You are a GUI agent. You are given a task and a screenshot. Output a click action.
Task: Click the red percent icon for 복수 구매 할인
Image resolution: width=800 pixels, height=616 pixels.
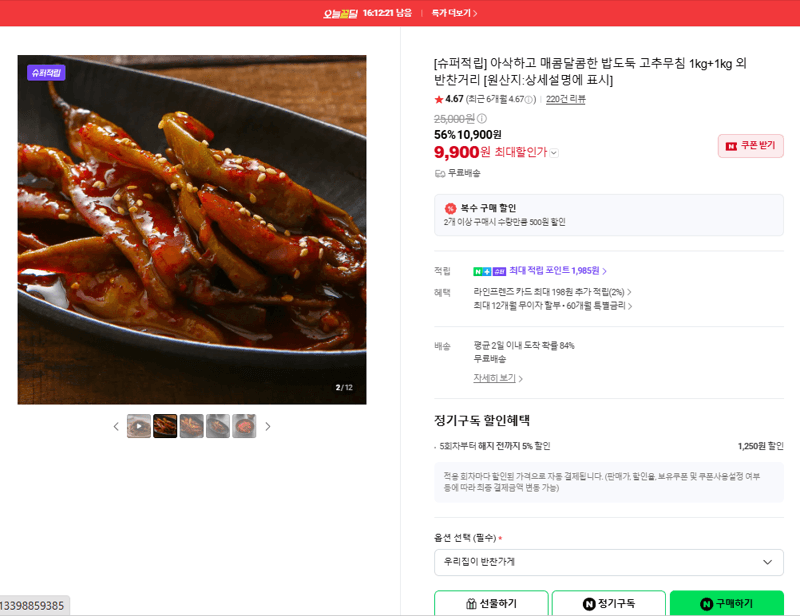[450, 208]
